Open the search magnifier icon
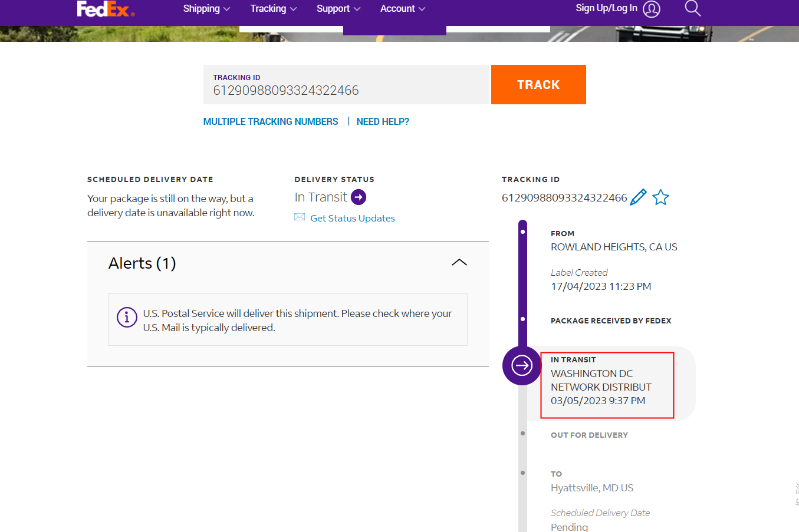Image resolution: width=799 pixels, height=532 pixels. 692,8
